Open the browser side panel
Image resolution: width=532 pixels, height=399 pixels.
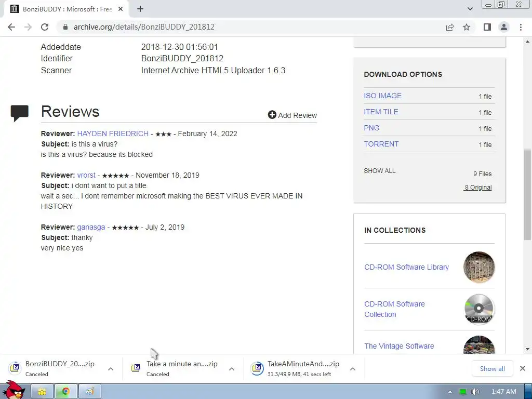(x=487, y=27)
